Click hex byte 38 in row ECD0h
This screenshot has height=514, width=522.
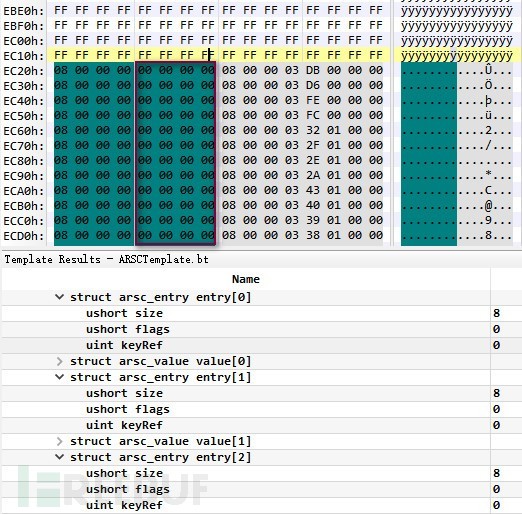[x=313, y=235]
